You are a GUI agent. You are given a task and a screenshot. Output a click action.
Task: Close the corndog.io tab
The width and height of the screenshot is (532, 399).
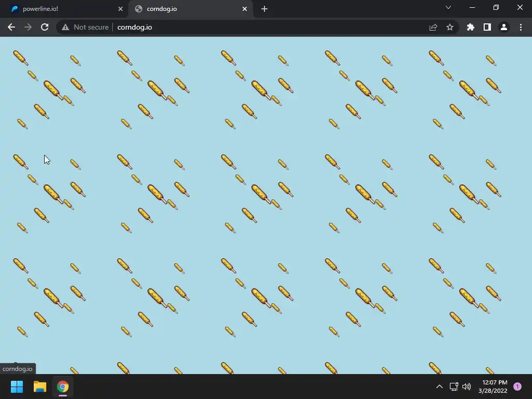[x=245, y=9]
